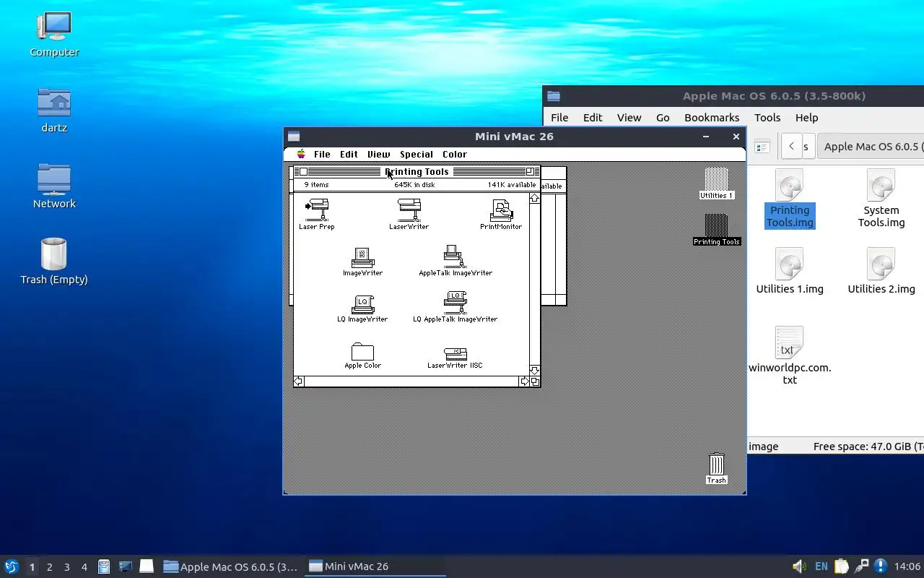The image size is (924, 578).
Task: Switch to Mini vMac 26 taskbar button
Action: click(375, 566)
